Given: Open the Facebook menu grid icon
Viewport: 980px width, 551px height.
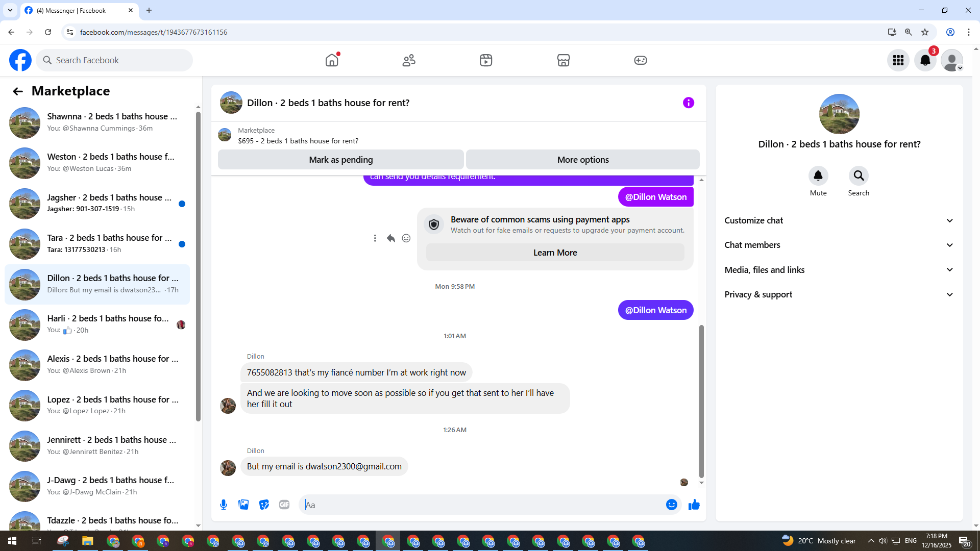Looking at the screenshot, I should pos(898,60).
